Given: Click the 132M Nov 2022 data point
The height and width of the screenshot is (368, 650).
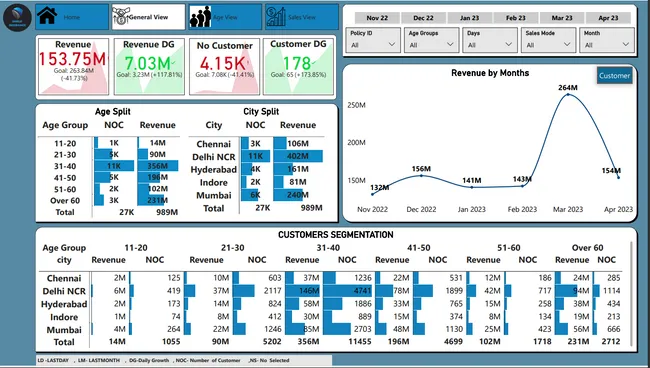Looking at the screenshot, I should point(372,194).
